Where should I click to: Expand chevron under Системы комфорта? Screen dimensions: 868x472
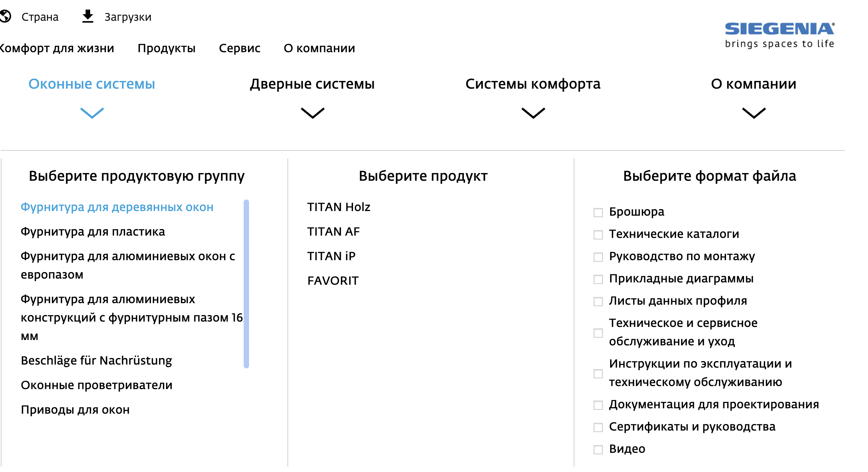533,113
